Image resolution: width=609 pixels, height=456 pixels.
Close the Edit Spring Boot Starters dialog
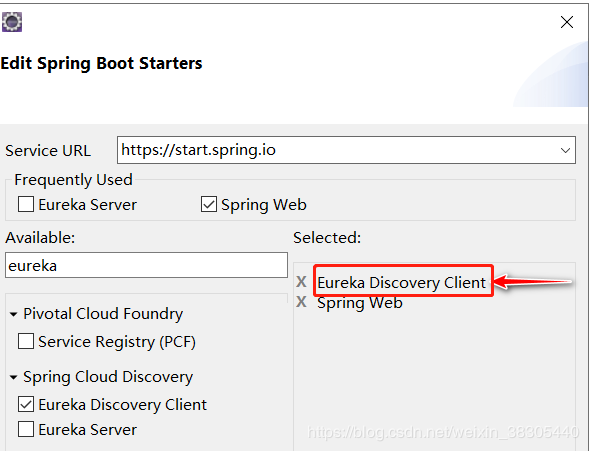point(567,22)
